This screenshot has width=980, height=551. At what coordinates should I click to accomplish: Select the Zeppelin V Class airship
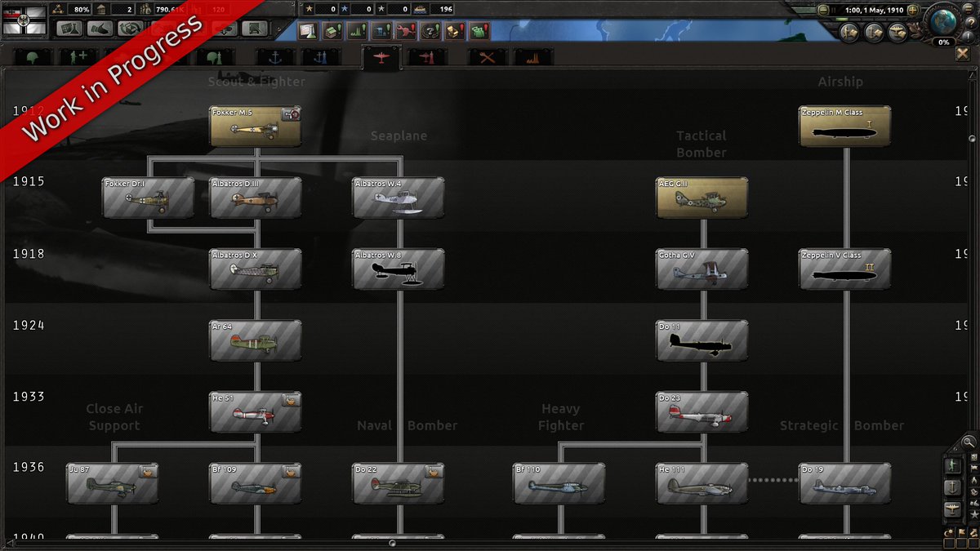[845, 269]
